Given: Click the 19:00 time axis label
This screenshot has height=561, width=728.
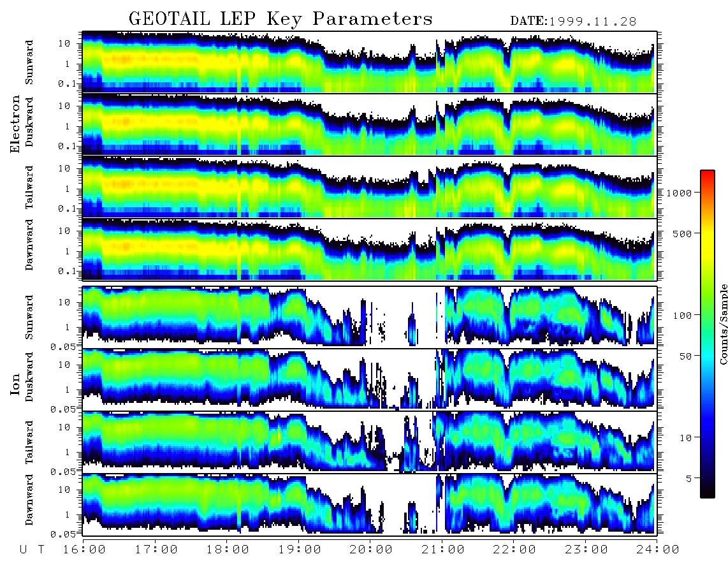Looking at the screenshot, I should pos(300,550).
